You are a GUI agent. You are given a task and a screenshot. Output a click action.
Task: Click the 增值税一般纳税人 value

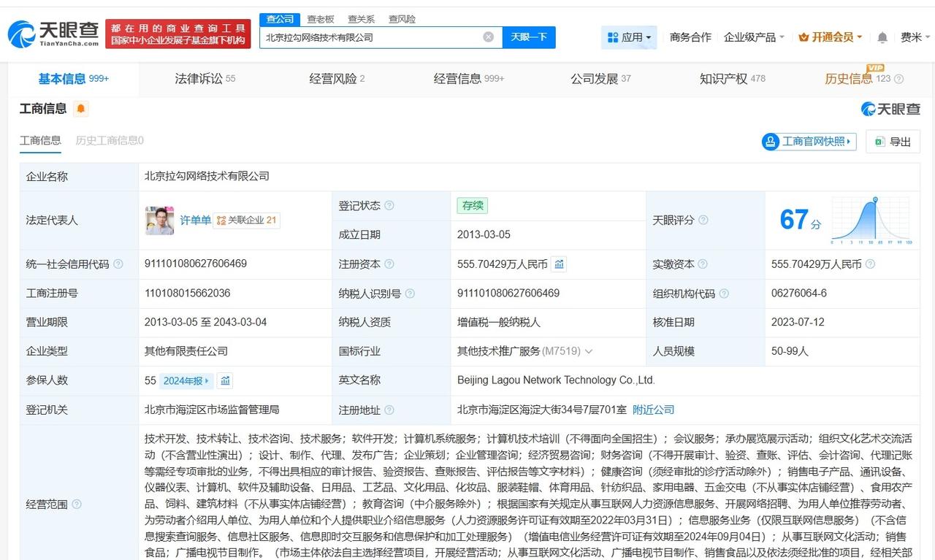click(x=499, y=323)
